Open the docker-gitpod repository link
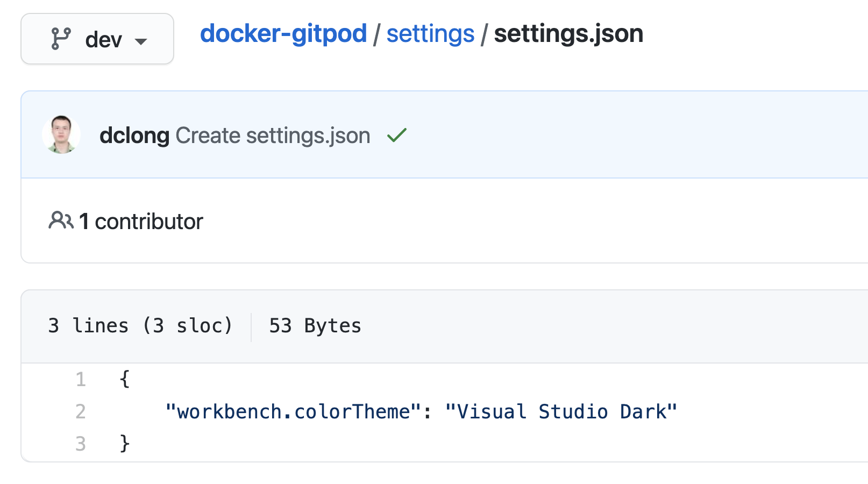 coord(283,34)
